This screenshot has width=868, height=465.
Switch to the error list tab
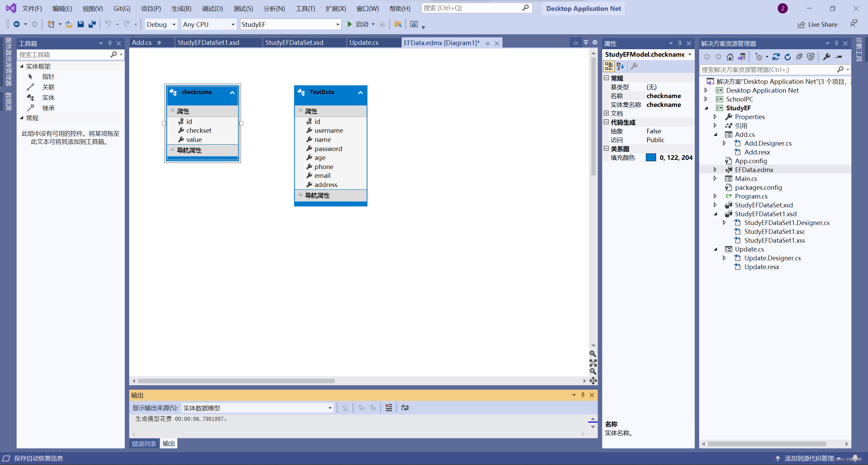[x=144, y=444]
